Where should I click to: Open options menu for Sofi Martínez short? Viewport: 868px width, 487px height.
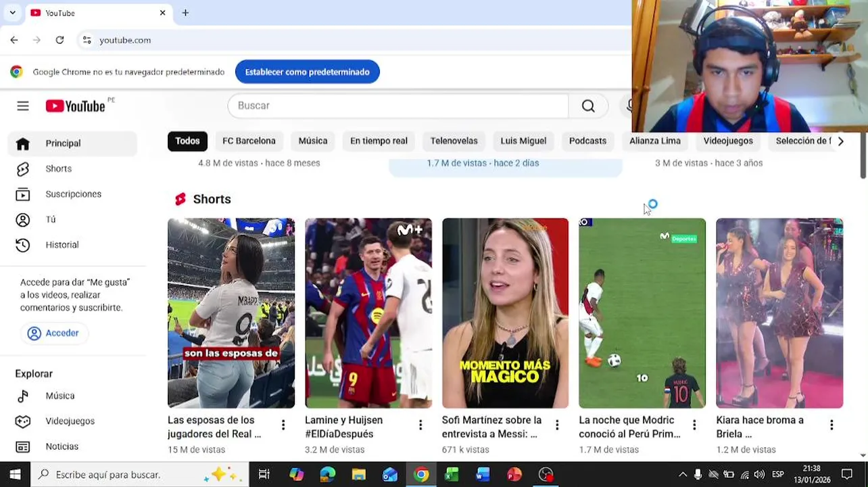557,425
